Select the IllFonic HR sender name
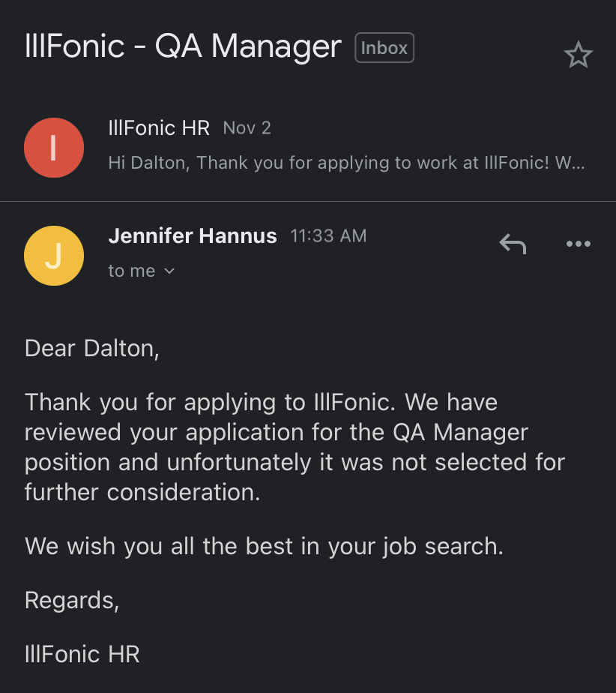Image resolution: width=616 pixels, height=693 pixels. pyautogui.click(x=159, y=128)
